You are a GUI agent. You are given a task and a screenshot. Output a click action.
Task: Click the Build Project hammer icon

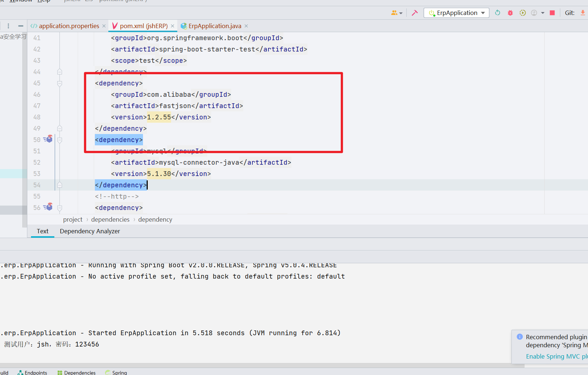415,13
